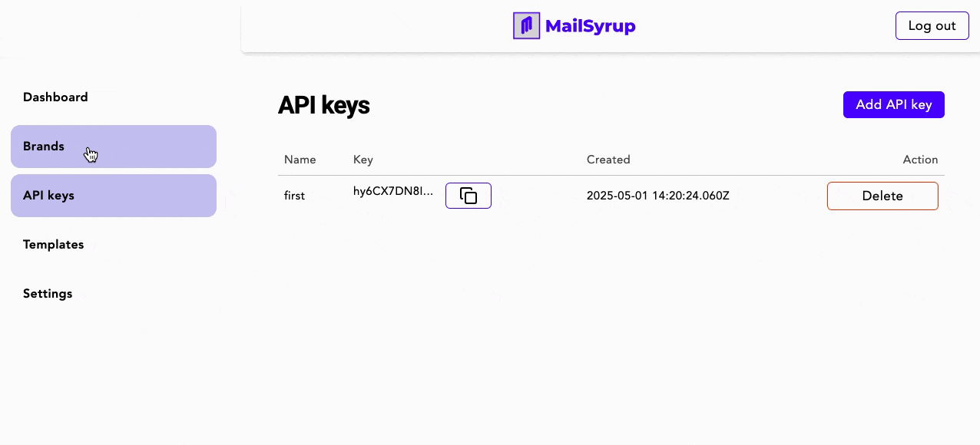Select the key name "first" in the table
Viewport: 980px width, 445px height.
[294, 196]
